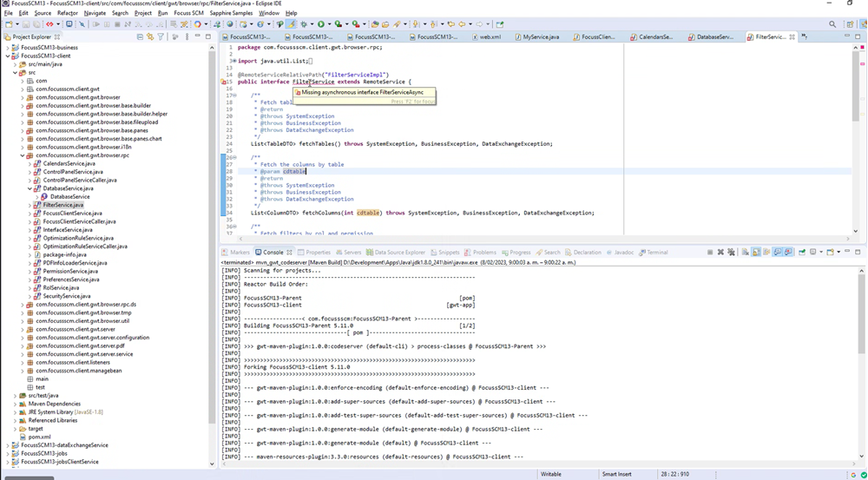Switch to the Problems view tab
Viewport: 868px width, 480px height.
point(481,253)
